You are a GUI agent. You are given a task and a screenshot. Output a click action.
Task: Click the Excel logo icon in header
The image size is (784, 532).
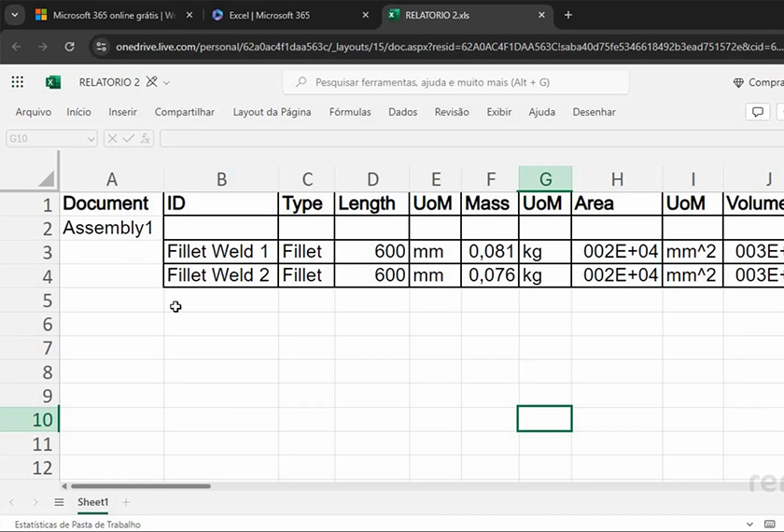tap(53, 82)
